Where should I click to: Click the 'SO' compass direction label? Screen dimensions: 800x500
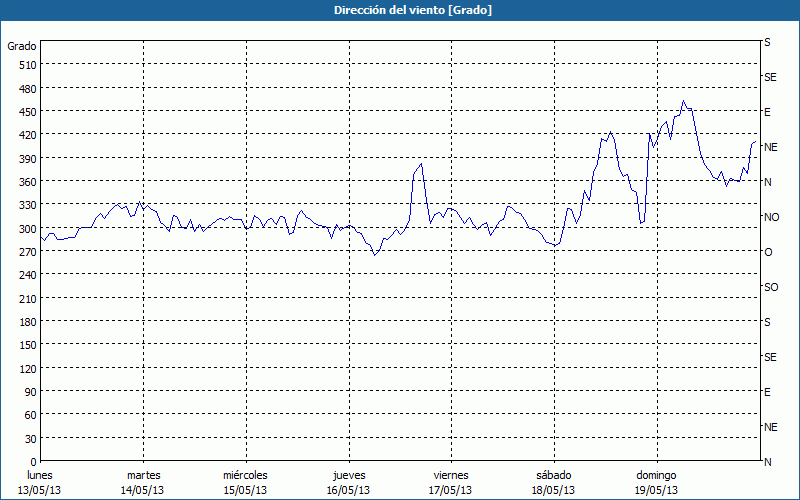771,287
